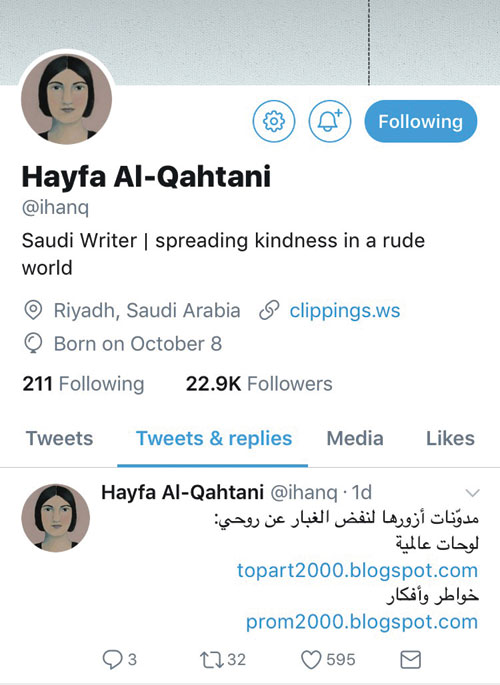Click the location pin icon near Riyadh
Screen dimensions: 500x685
(33, 310)
